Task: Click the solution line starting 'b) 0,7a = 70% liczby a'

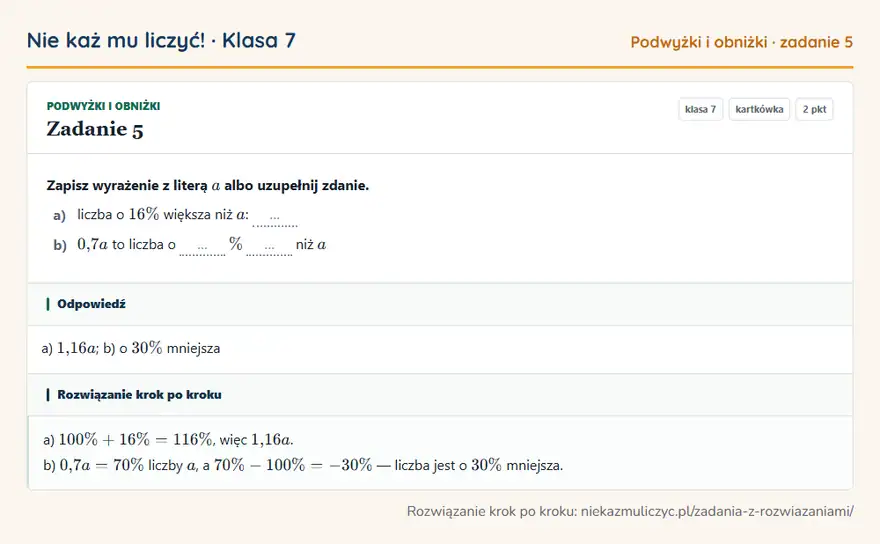Action: pyautogui.click(x=303, y=465)
